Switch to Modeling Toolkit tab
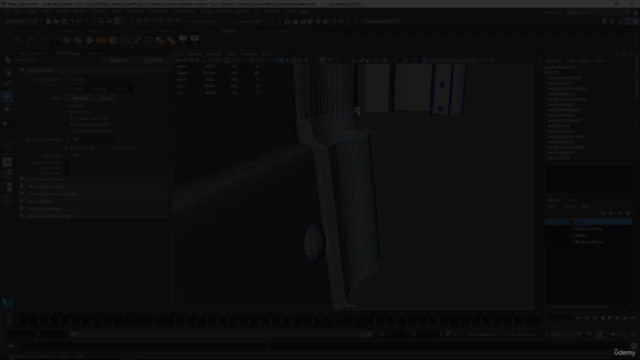Image resolution: width=640 pixels, height=360 pixels. pos(33,53)
